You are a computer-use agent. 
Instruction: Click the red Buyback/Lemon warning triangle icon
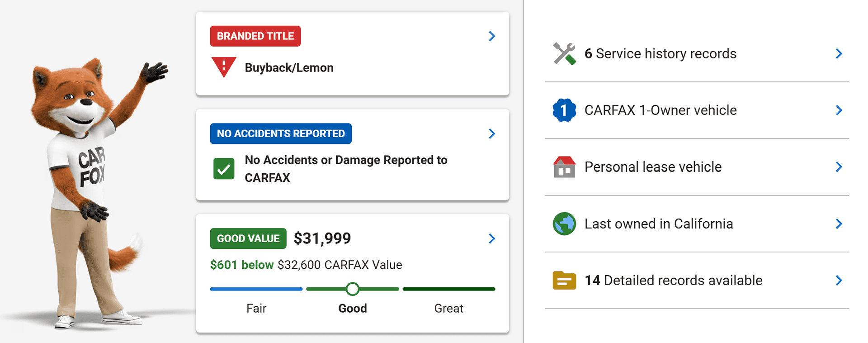[224, 67]
